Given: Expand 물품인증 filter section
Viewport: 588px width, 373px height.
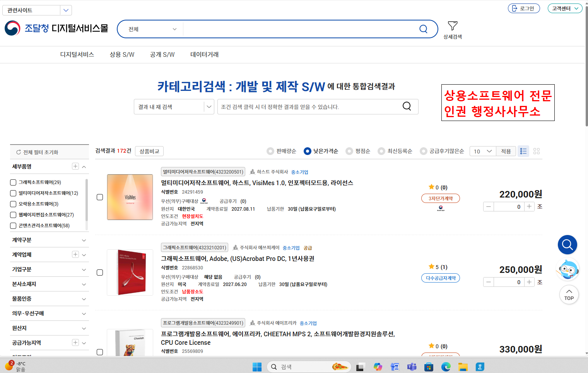Looking at the screenshot, I should [x=50, y=299].
